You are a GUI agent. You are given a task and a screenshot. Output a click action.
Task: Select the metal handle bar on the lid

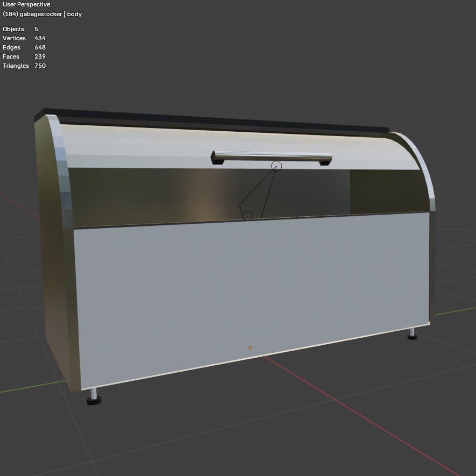272,157
